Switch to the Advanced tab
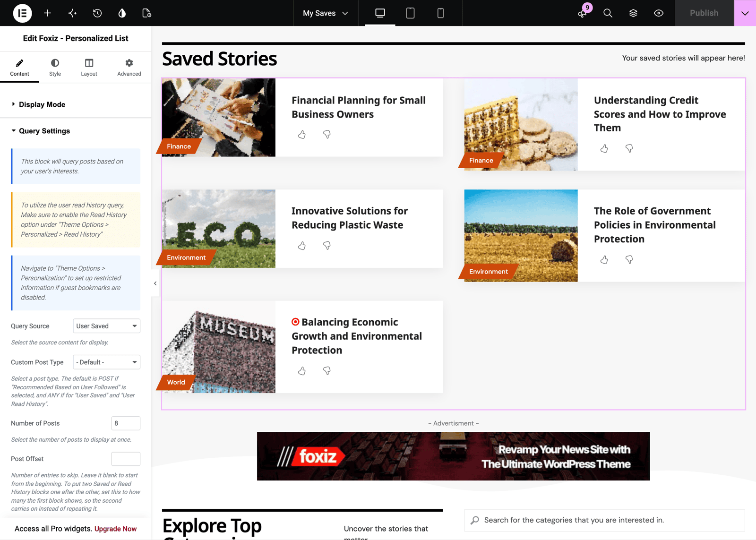The image size is (756, 540). 129,68
